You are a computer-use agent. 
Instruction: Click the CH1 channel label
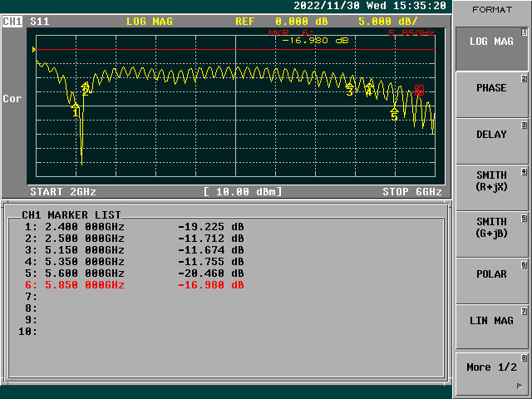(x=12, y=22)
